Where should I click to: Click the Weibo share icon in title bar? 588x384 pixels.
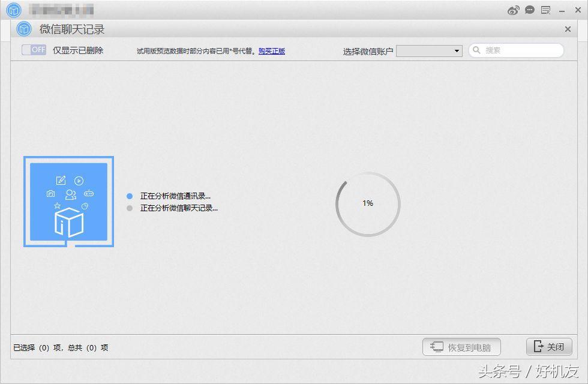(x=512, y=10)
